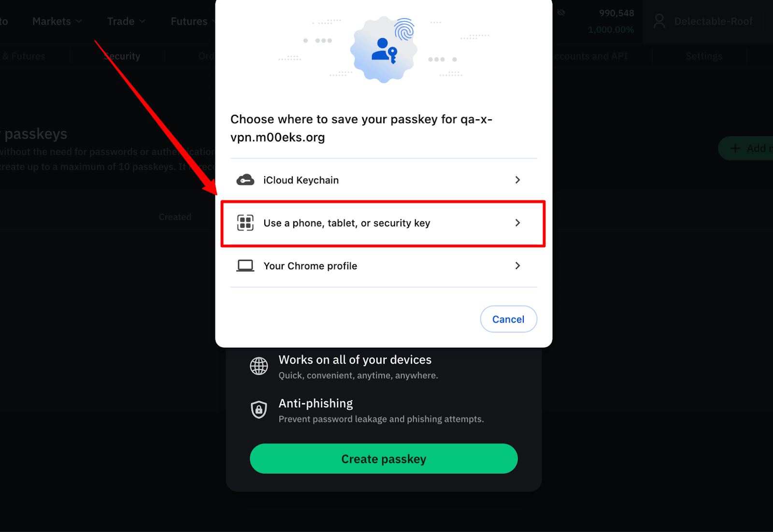The height and width of the screenshot is (532, 773).
Task: Click the shield lock Anti-phishing icon
Action: (x=259, y=409)
